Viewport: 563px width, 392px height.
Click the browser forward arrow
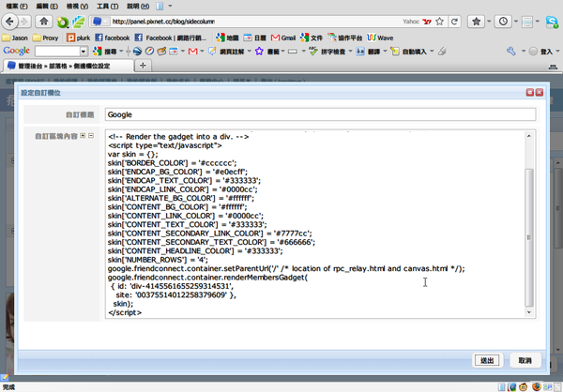coord(24,22)
